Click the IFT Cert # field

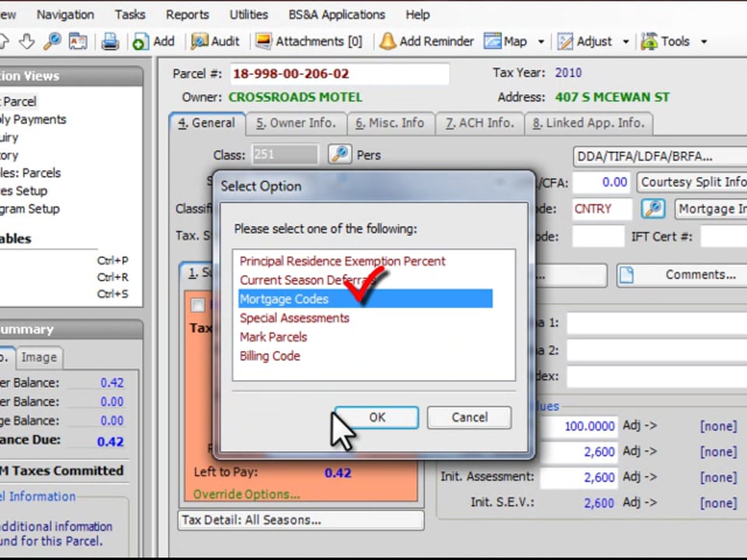coord(724,236)
